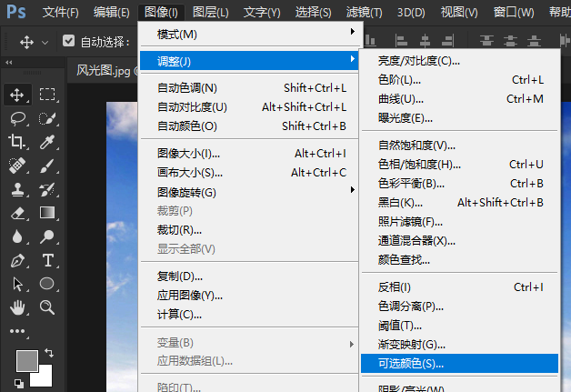Choose 色相/饱和度(H)... adjustment
The height and width of the screenshot is (392, 571).
coord(459,165)
